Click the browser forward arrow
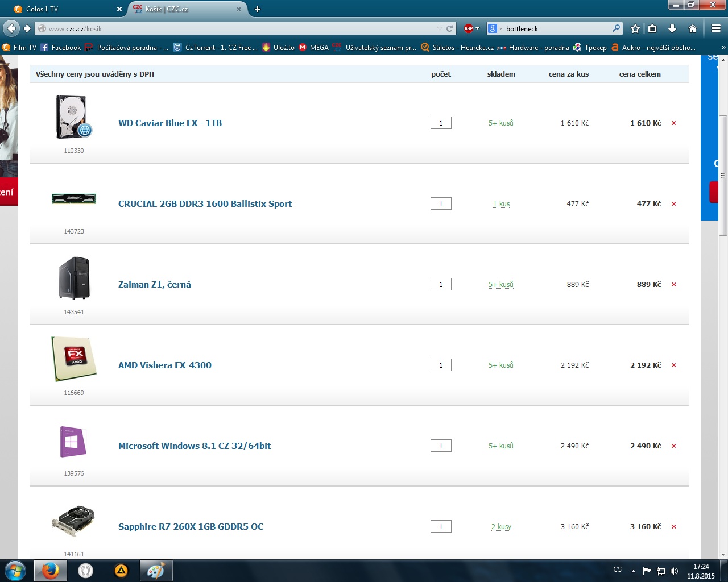 pyautogui.click(x=27, y=28)
